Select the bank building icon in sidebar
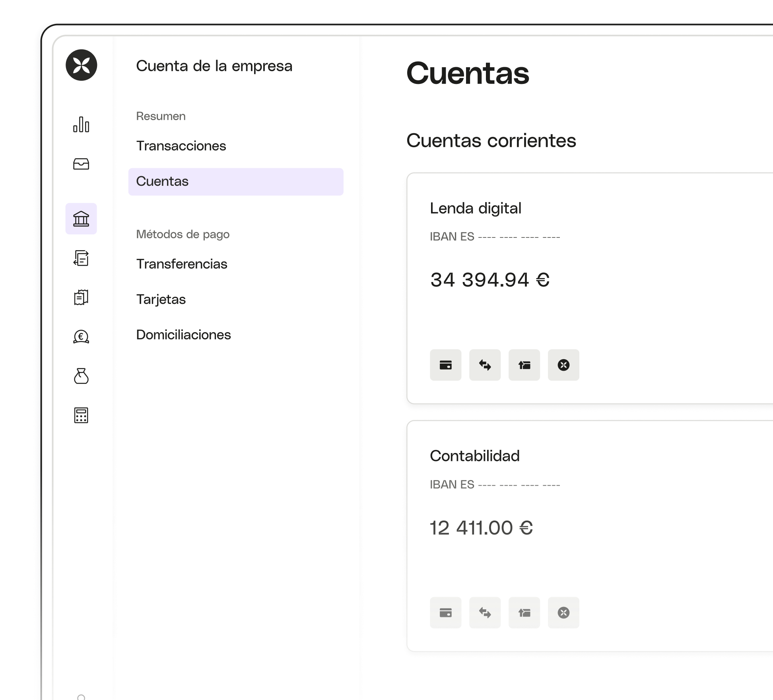The image size is (773, 700). [81, 219]
